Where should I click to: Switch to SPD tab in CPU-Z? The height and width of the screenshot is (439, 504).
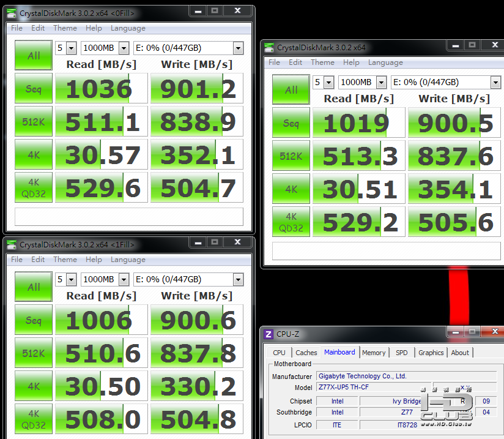pyautogui.click(x=401, y=353)
